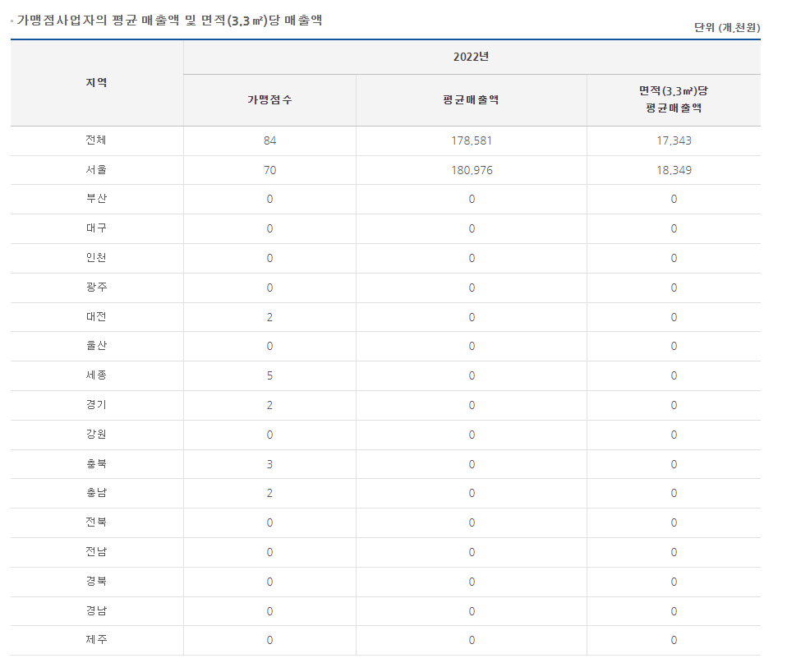Select the 충북 row label
787x672 pixels.
[96, 463]
